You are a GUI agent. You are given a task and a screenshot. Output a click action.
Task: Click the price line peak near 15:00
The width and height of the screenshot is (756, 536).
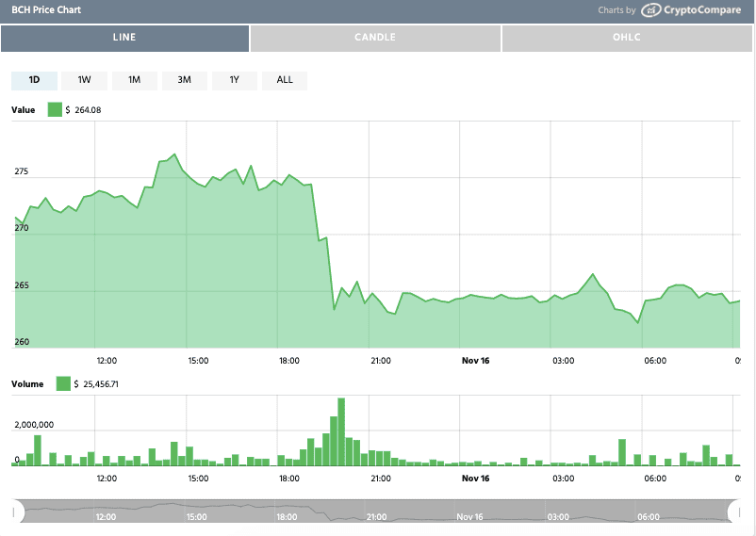(x=173, y=154)
